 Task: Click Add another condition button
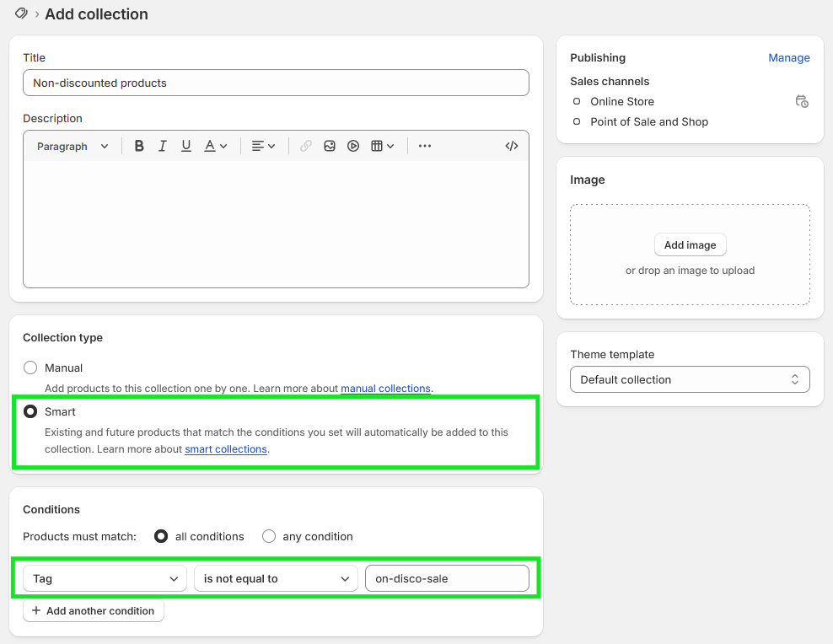pos(94,610)
